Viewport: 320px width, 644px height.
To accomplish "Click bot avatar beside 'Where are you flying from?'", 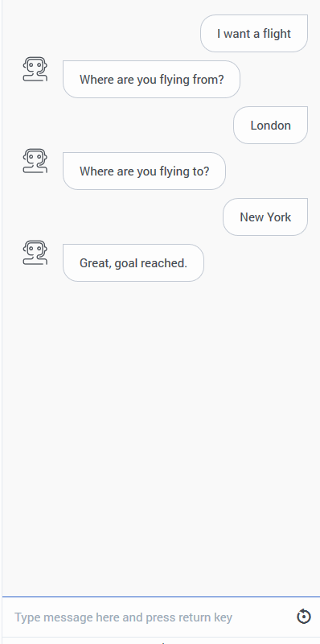I will click(35, 69).
